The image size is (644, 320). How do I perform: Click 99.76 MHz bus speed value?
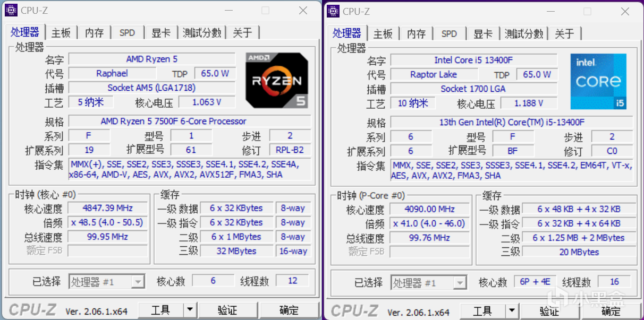[x=429, y=238]
